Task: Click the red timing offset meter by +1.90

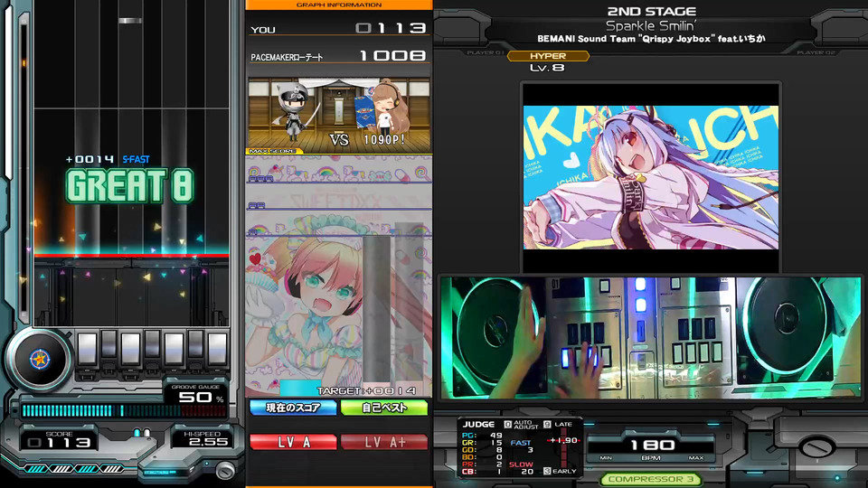Action: point(564,447)
